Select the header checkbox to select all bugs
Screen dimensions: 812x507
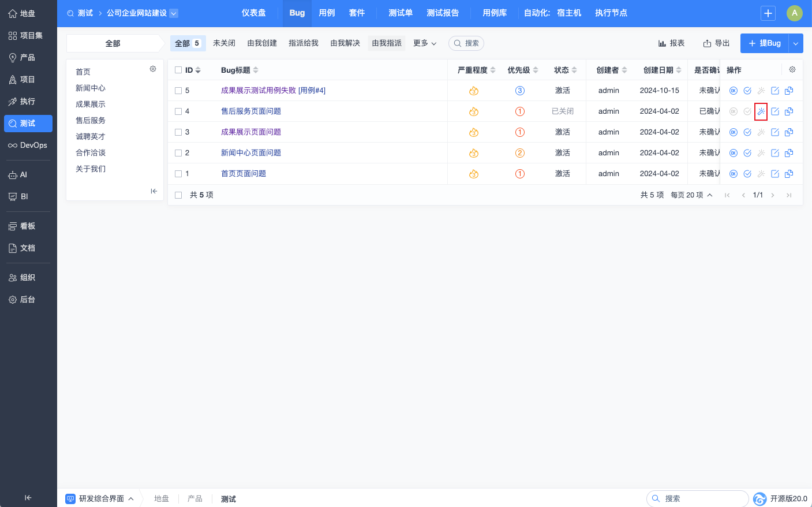point(178,70)
